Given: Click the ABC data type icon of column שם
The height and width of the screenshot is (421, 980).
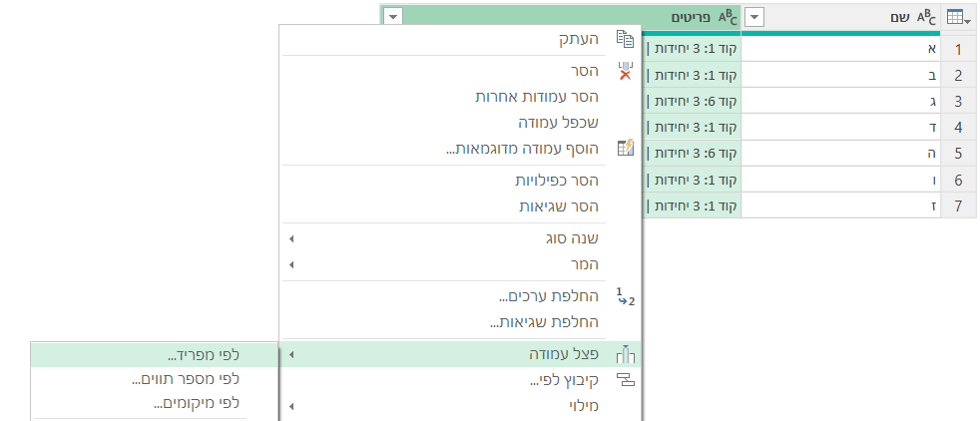Looking at the screenshot, I should 926,17.
